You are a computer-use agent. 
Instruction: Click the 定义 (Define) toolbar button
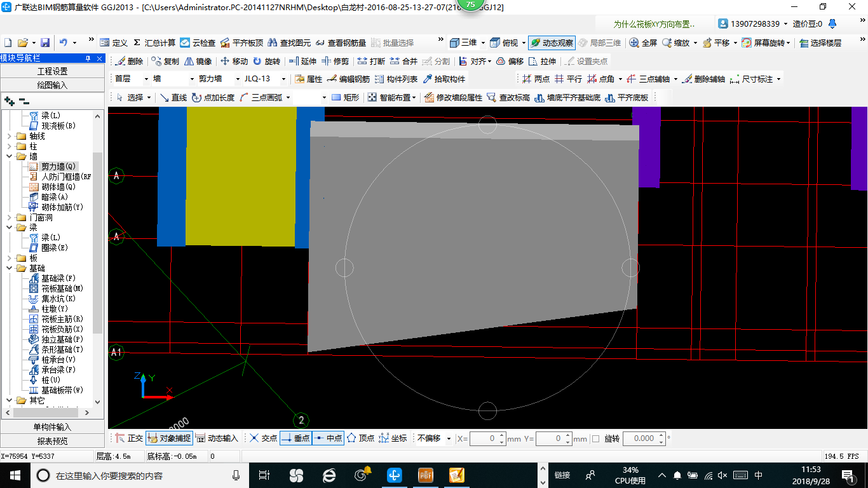(x=114, y=43)
